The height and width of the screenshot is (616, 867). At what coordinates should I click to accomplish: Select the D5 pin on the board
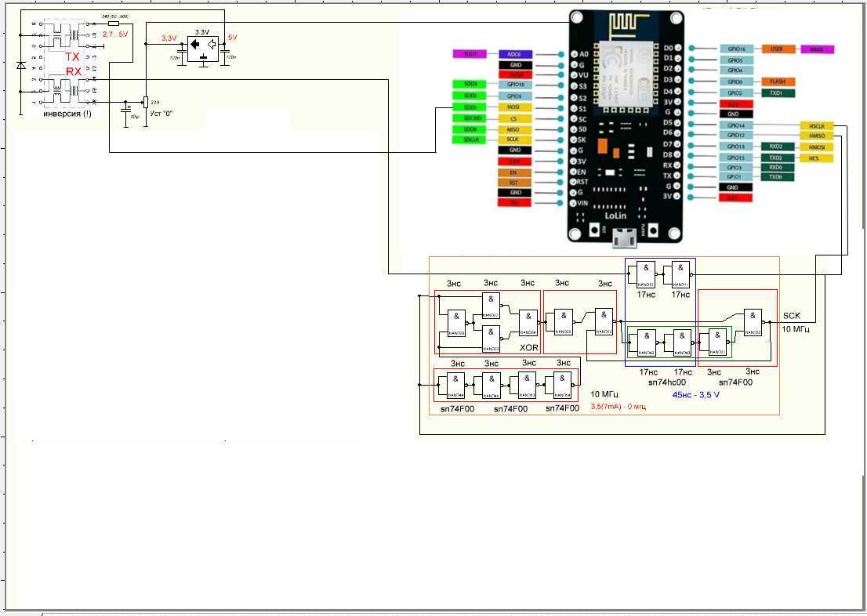668,123
